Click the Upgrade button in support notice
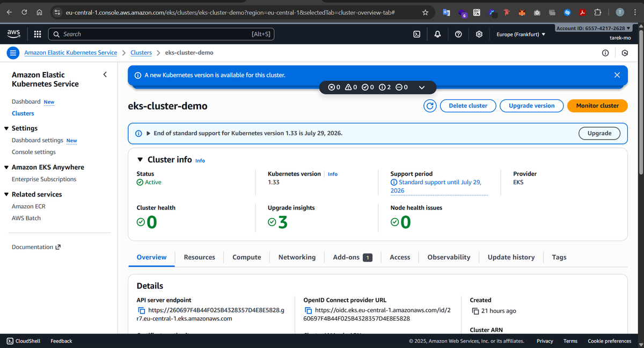 click(x=599, y=133)
